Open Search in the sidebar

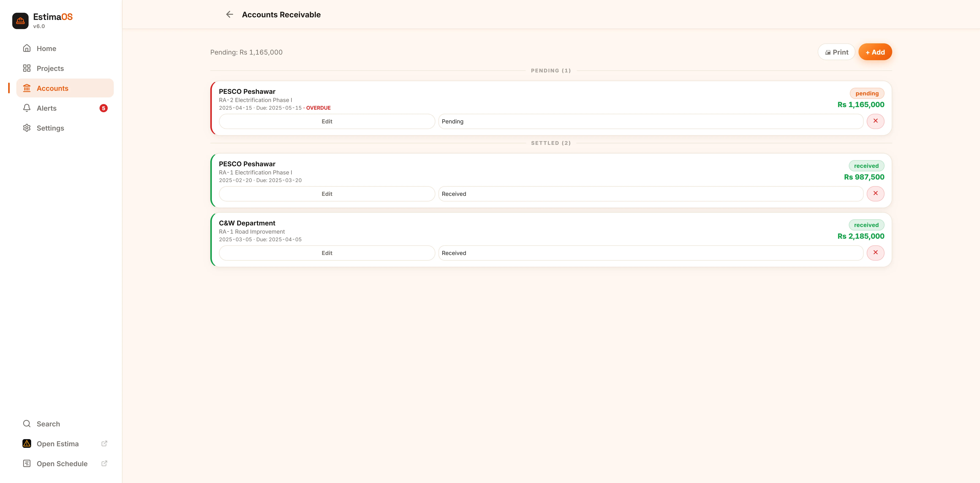(x=65, y=424)
